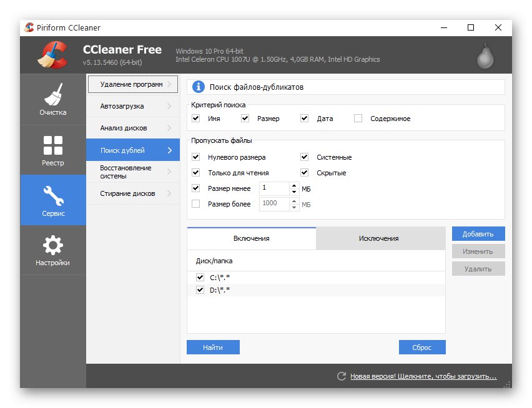Click up arrow of Размер более spinner
Viewport: 532px width, 408px height.
click(x=294, y=202)
